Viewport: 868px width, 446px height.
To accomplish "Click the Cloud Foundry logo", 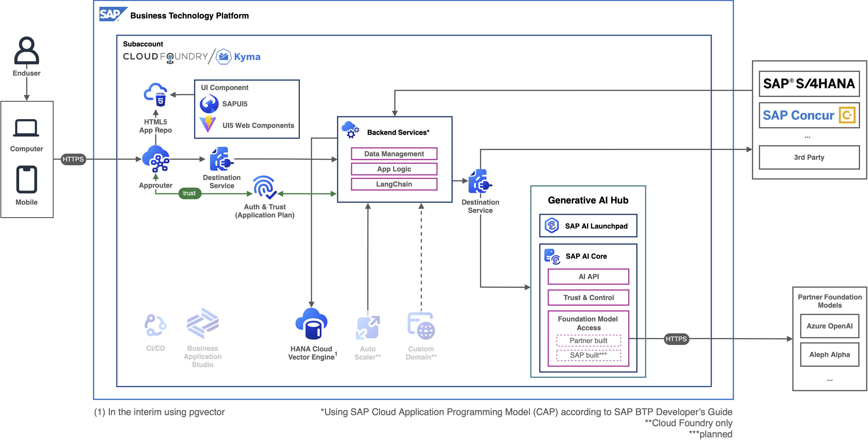I will [165, 57].
